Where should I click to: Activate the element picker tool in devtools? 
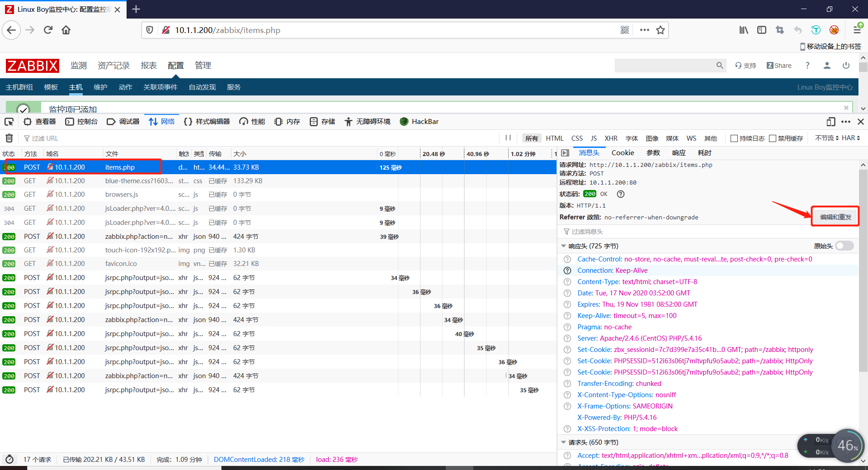pos(9,122)
